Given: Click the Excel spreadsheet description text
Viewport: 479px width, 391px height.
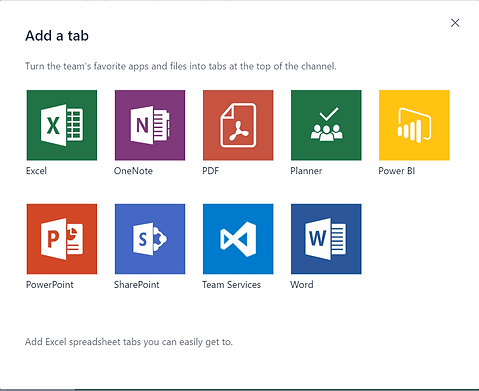Looking at the screenshot, I should tap(129, 342).
